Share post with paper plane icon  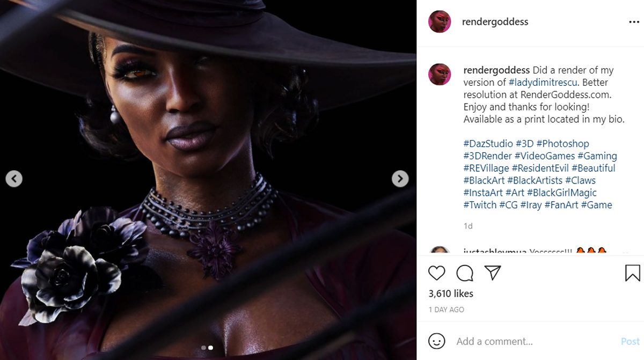(493, 273)
